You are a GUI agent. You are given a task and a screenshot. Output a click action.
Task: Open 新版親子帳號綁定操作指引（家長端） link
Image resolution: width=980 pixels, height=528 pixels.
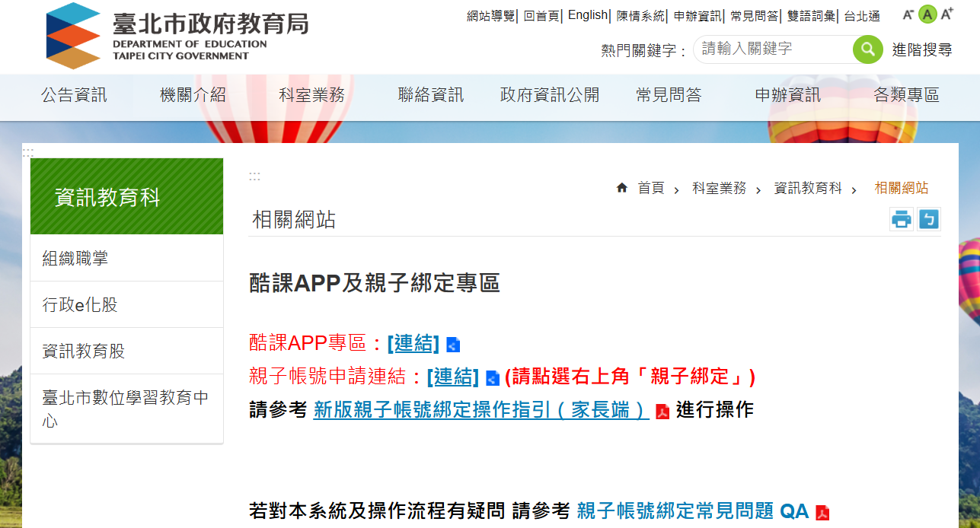click(x=481, y=410)
